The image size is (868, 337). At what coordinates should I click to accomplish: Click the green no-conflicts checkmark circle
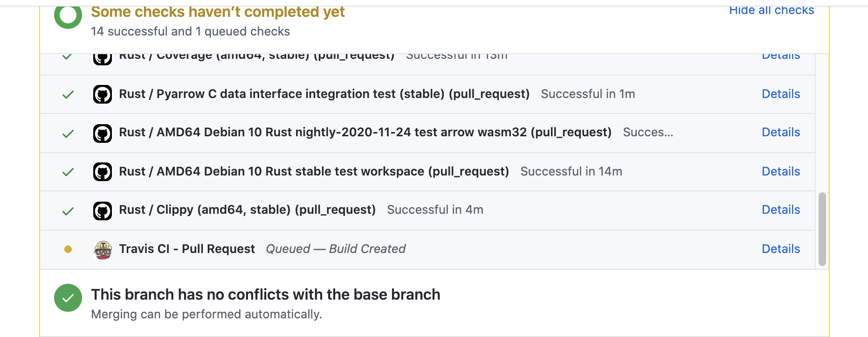pos(68,298)
